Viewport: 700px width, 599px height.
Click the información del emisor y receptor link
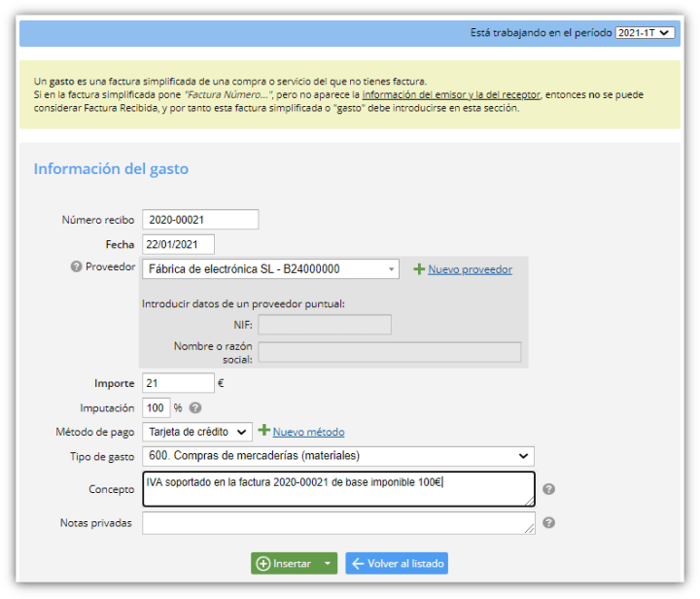coord(451,94)
